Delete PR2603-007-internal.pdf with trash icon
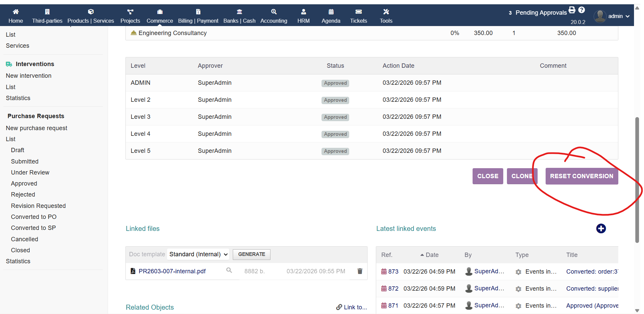This screenshot has height=314, width=644. 360,271
